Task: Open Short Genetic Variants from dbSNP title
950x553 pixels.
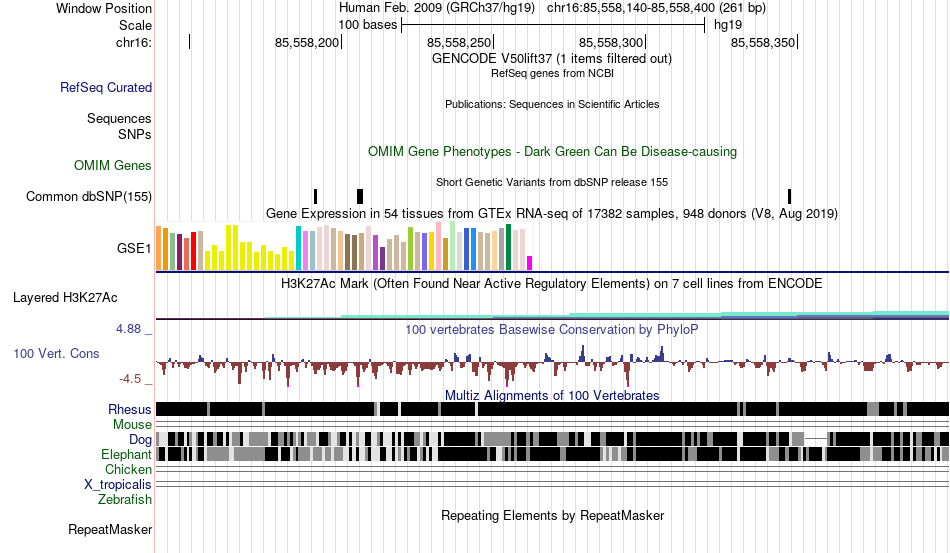Action: 552,182
